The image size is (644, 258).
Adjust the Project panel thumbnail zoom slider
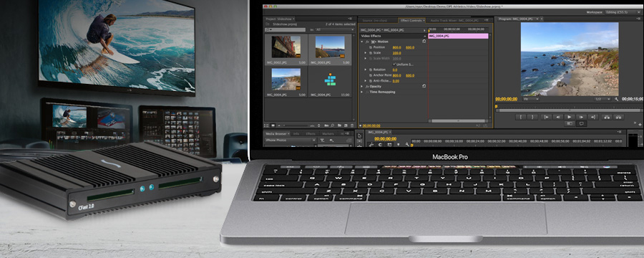tap(295, 125)
